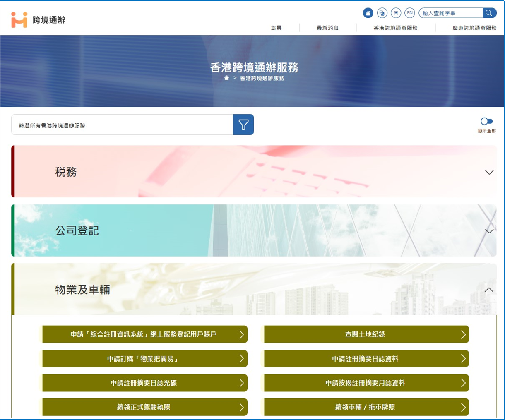Click arrow on 續領車輛 / 拖車牌照 button
Viewport: 505px width, 420px height.
[463, 407]
